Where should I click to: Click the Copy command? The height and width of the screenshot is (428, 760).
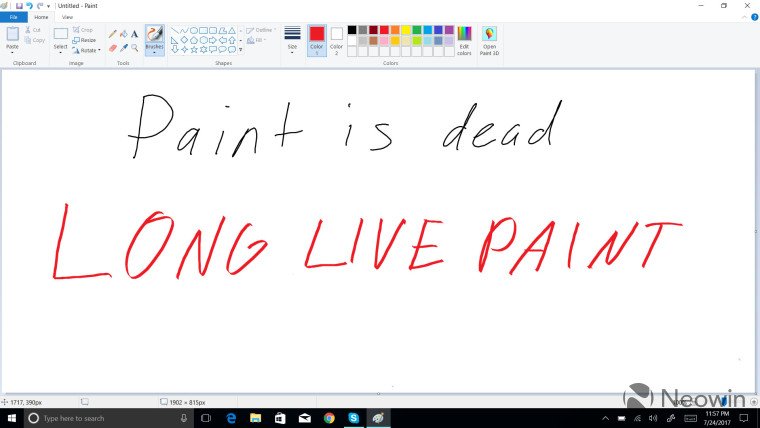pos(34,40)
